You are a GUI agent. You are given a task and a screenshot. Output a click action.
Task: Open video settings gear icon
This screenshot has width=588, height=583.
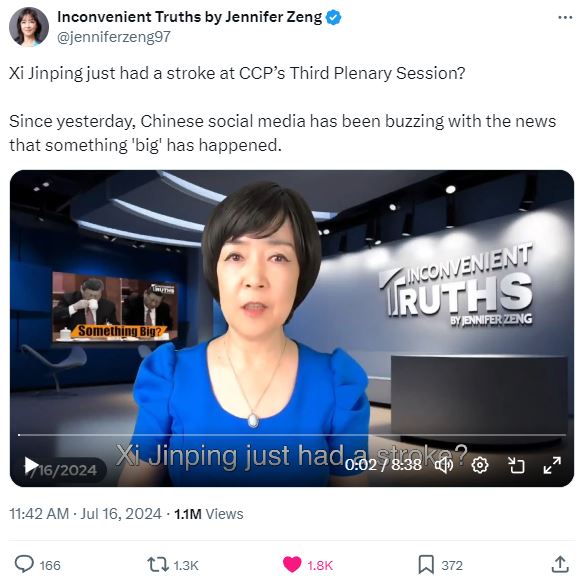[480, 465]
